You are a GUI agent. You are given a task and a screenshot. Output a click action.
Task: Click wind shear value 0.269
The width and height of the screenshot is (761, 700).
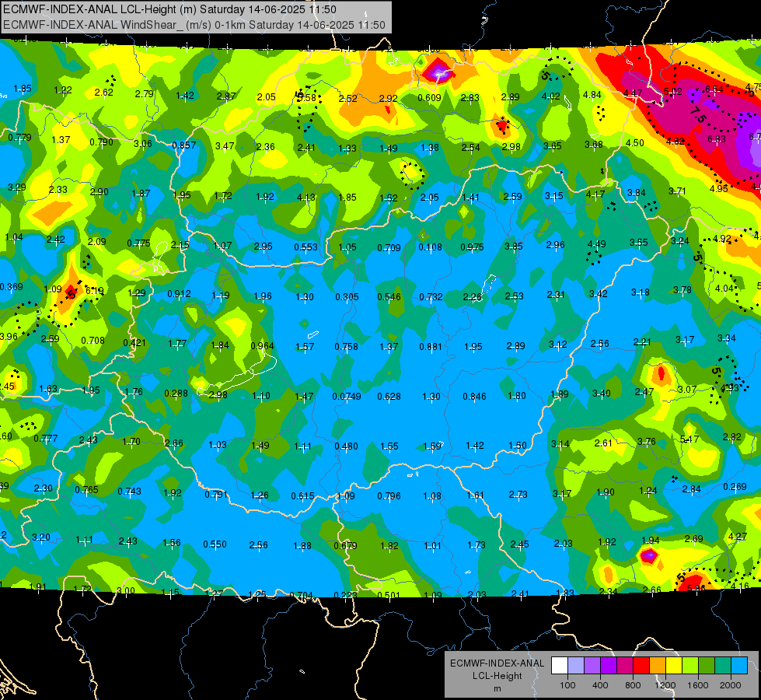pyautogui.click(x=735, y=487)
